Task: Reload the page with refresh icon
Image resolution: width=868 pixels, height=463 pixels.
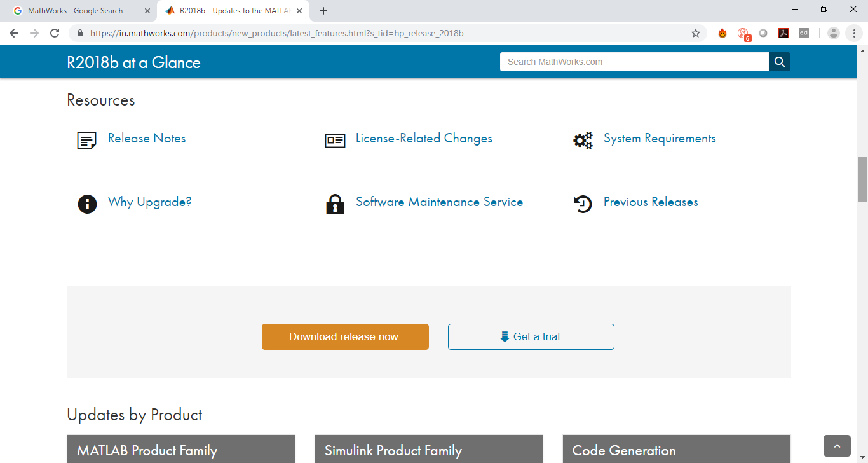Action: point(55,33)
